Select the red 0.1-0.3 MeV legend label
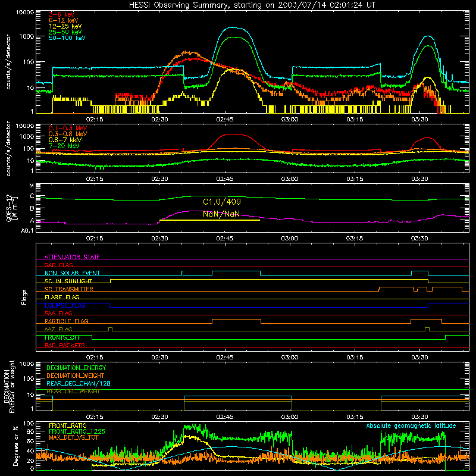This screenshot has height=476, width=476. click(68, 128)
